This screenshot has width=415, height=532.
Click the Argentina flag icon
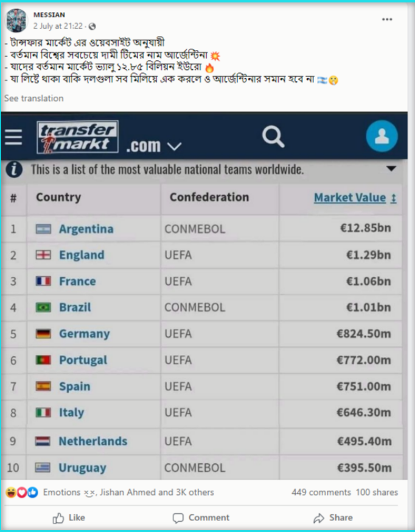tap(43, 229)
